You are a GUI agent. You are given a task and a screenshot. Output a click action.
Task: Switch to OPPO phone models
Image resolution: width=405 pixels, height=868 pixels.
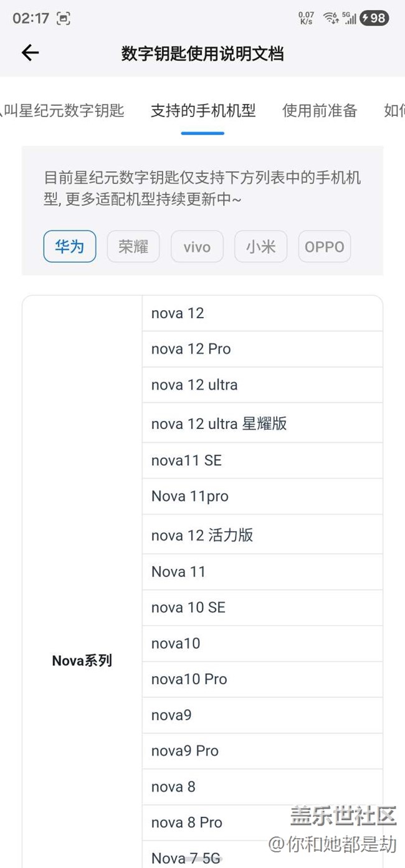click(325, 247)
